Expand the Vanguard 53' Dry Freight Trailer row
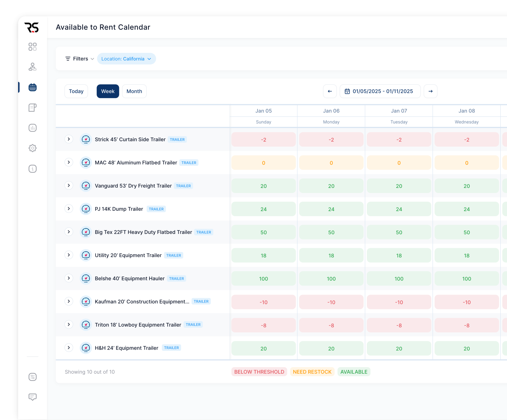The height and width of the screenshot is (420, 507). [x=69, y=185]
